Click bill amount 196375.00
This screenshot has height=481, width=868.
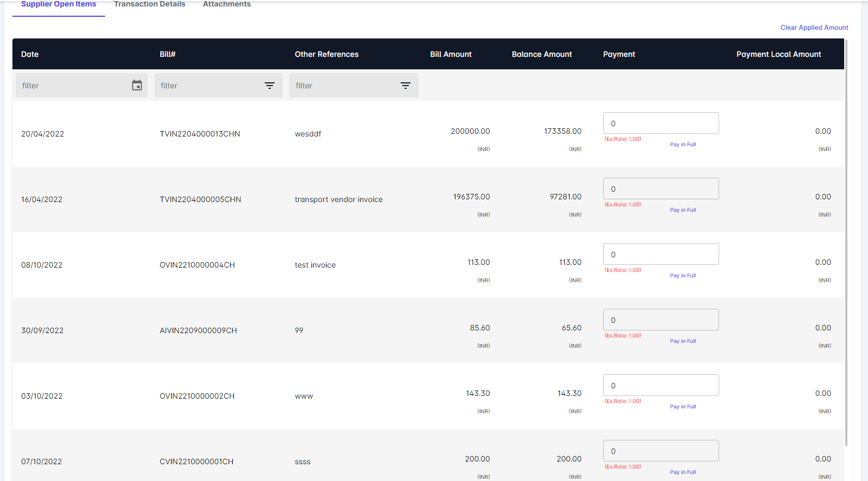pyautogui.click(x=472, y=197)
